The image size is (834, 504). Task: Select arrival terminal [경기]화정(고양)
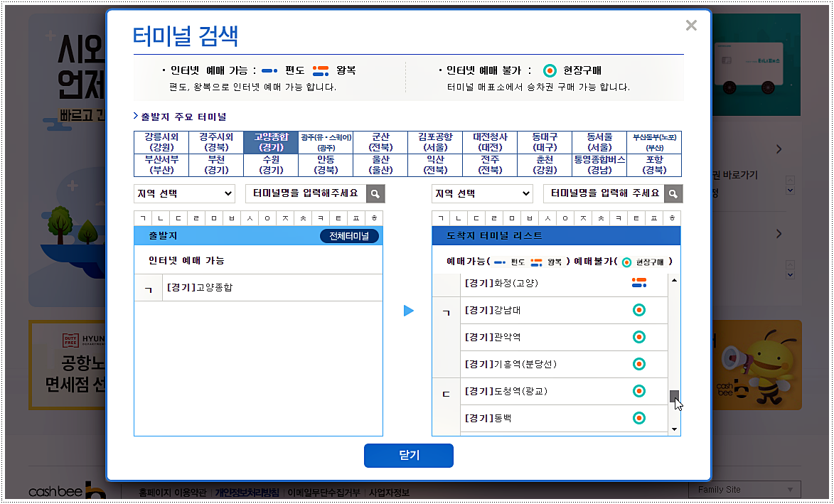tap(564, 284)
